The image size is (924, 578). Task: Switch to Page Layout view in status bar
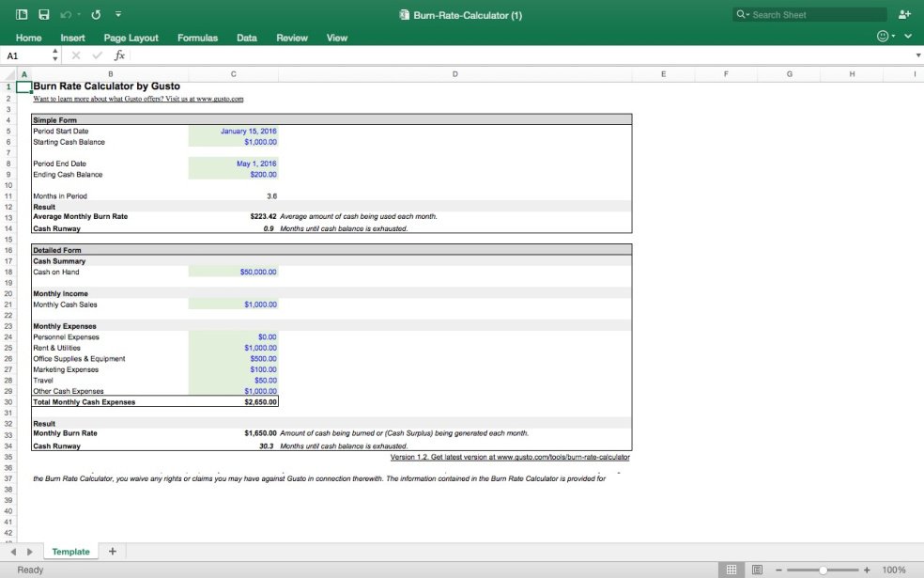756,570
